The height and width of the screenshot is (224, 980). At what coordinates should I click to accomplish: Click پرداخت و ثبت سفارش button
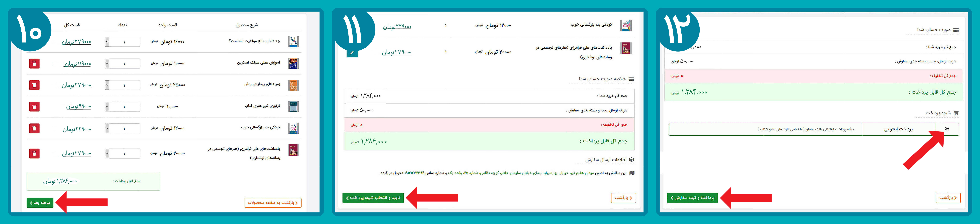[692, 198]
